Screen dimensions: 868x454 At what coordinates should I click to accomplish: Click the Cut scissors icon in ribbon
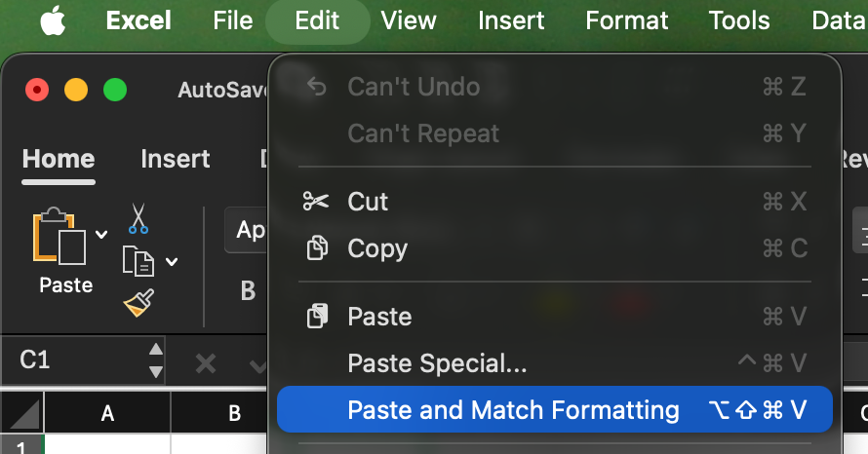[x=138, y=217]
